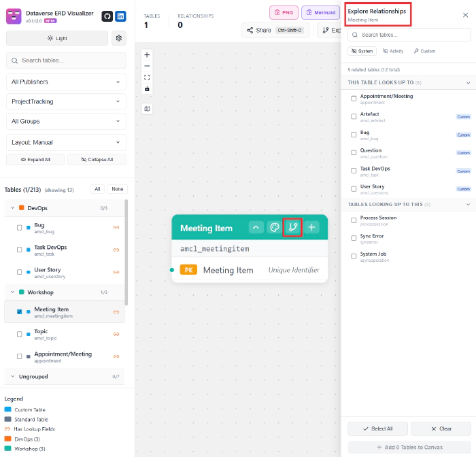Click the Select All button
This screenshot has height=457, width=476.
pyautogui.click(x=377, y=428)
